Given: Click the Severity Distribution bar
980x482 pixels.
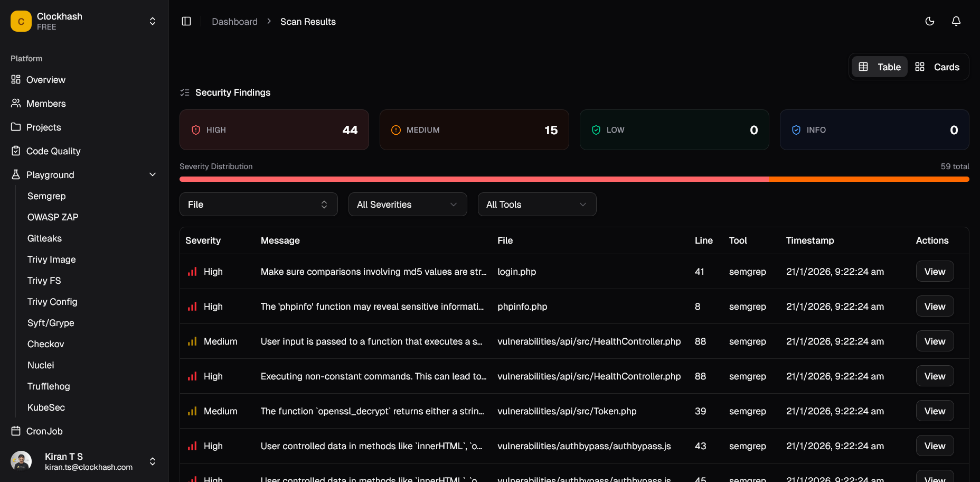Looking at the screenshot, I should 574,179.
